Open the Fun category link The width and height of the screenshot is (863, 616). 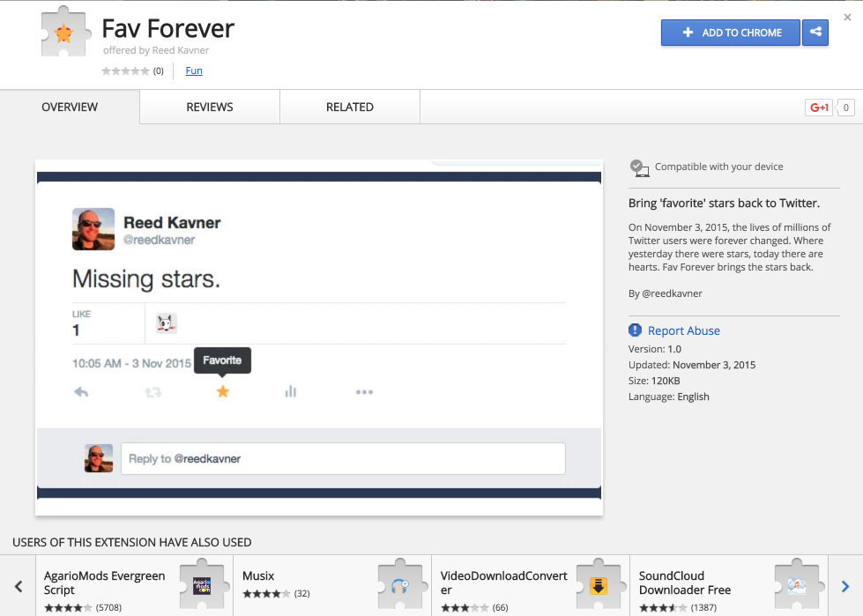pos(194,71)
